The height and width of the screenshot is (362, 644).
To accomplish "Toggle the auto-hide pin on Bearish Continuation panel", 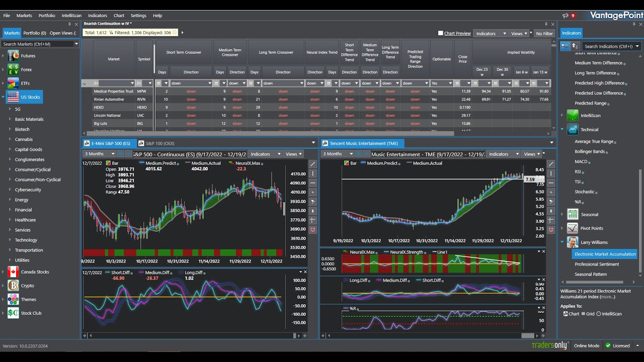I will point(546,24).
